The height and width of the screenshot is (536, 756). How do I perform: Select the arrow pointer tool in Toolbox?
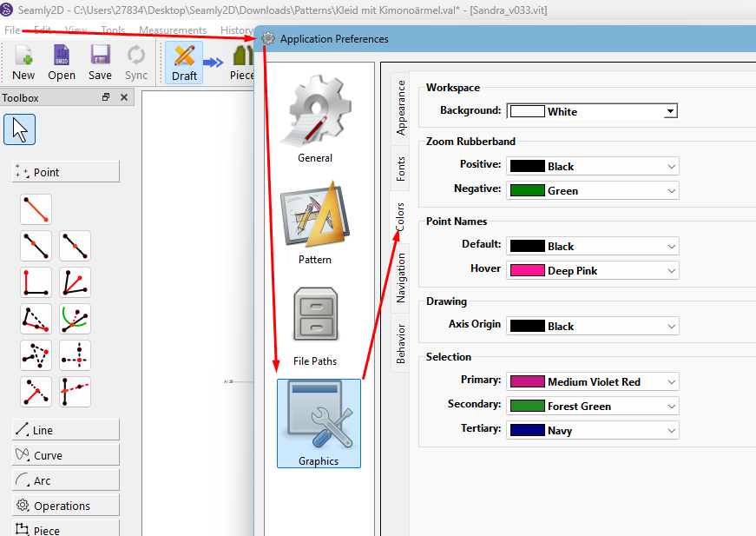tap(20, 129)
